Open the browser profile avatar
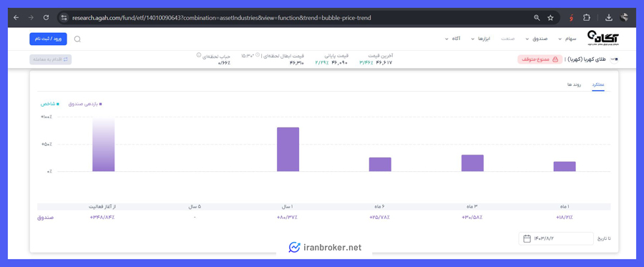Screen dimensions: 644x267 click(624, 17)
